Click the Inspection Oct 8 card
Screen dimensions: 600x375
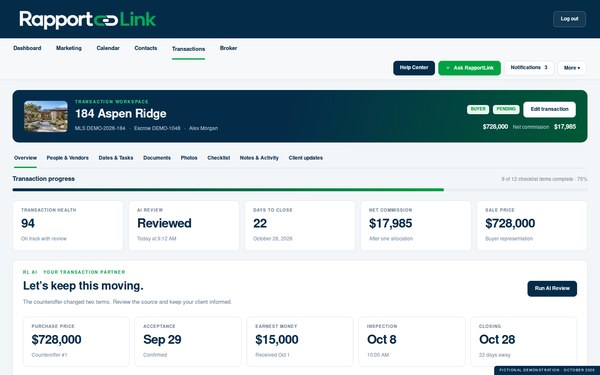click(412, 341)
